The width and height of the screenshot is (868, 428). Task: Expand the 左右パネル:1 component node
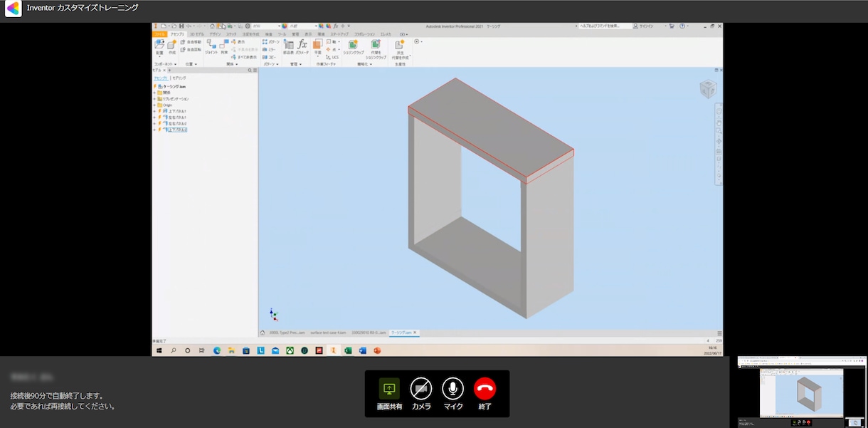click(154, 118)
